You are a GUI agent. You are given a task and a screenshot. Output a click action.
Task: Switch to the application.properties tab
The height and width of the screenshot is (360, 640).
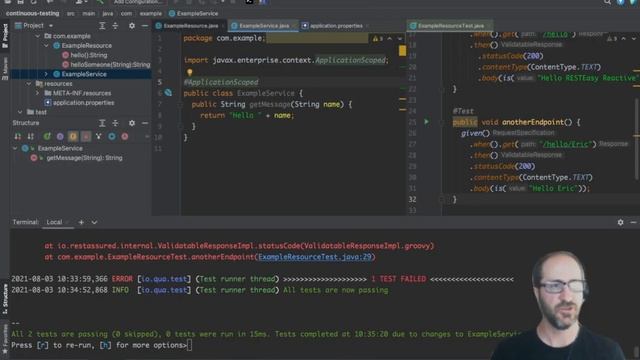click(336, 26)
